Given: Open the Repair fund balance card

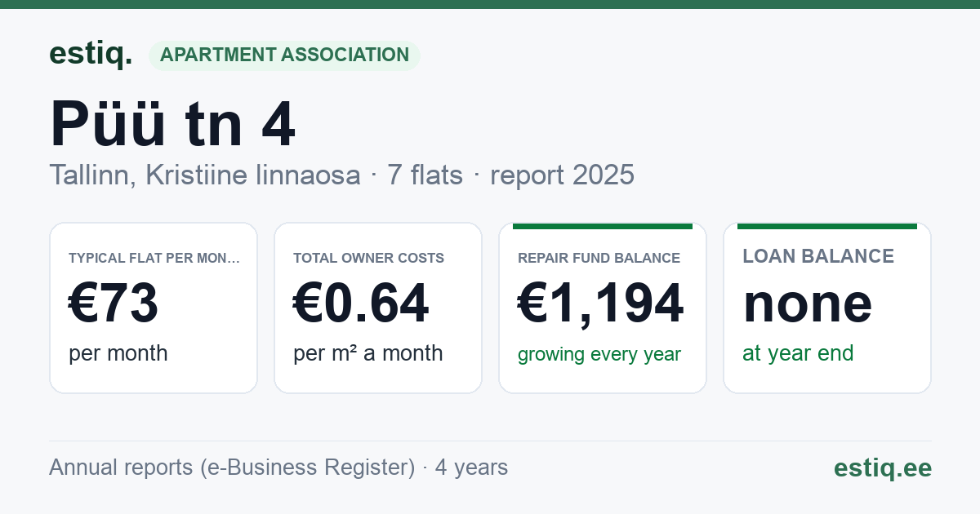Looking at the screenshot, I should (603, 308).
